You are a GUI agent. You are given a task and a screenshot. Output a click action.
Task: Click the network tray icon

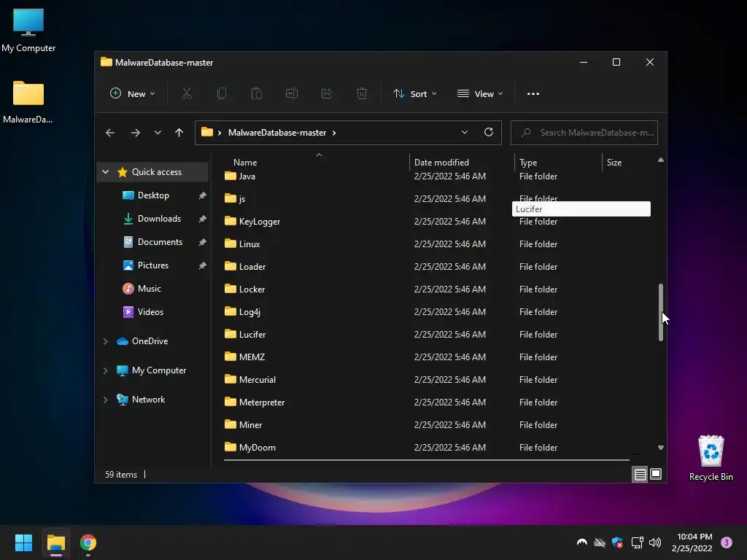click(x=637, y=542)
